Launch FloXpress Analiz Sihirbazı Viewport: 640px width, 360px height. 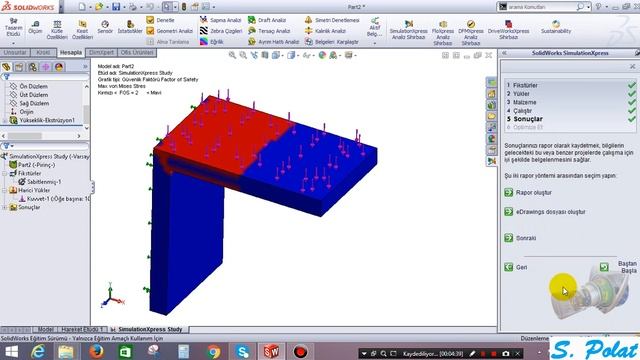[443, 33]
